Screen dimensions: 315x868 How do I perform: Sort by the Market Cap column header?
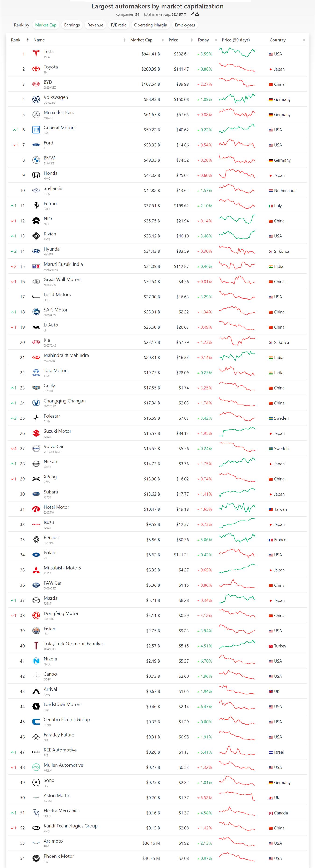141,40
